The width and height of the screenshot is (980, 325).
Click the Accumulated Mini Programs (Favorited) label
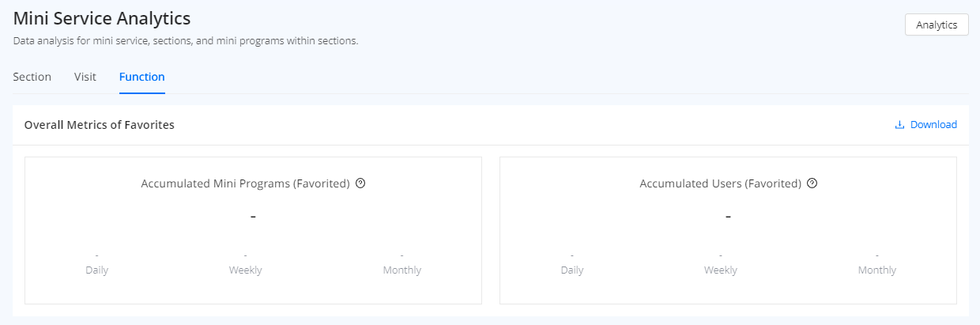click(245, 183)
